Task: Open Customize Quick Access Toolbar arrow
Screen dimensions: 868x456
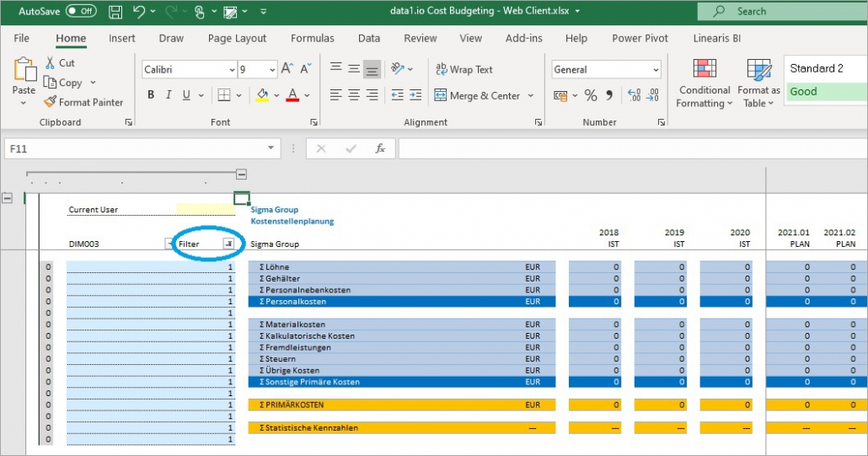Action: pyautogui.click(x=264, y=12)
